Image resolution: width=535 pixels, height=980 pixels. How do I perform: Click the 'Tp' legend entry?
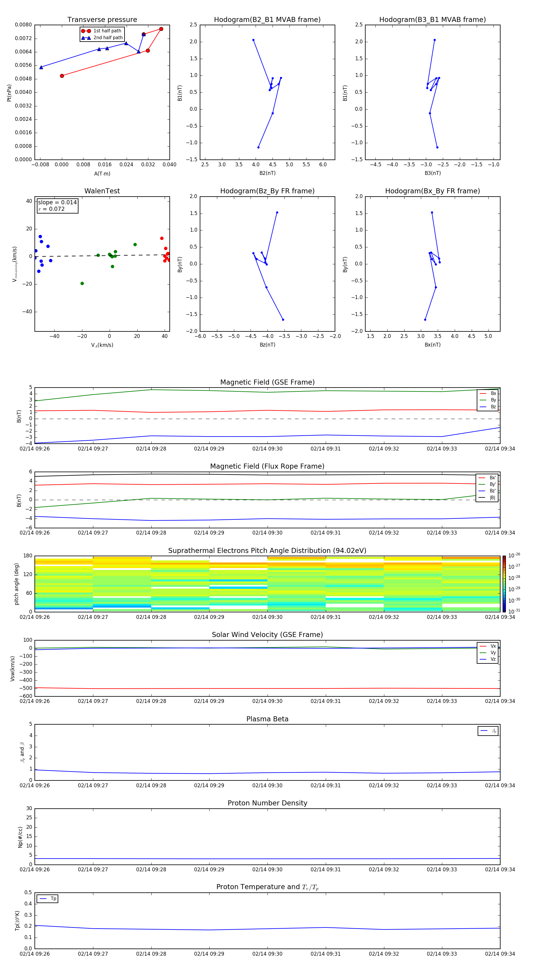pos(48,899)
